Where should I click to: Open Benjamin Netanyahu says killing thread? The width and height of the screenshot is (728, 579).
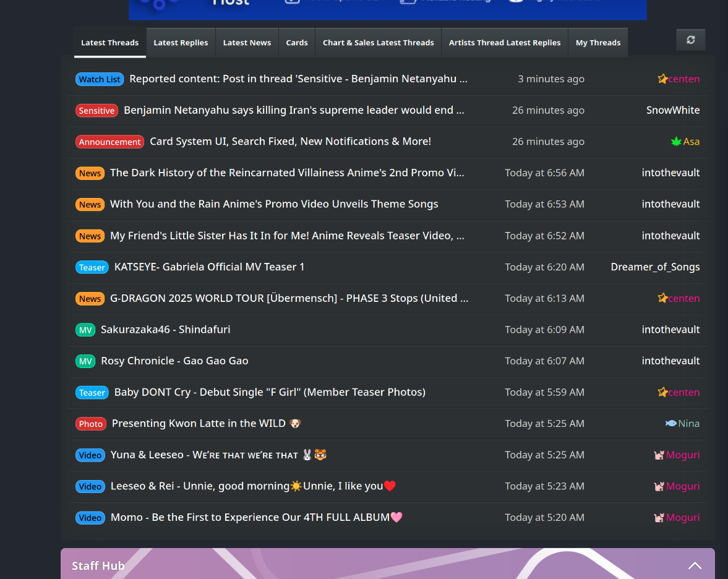tap(294, 110)
